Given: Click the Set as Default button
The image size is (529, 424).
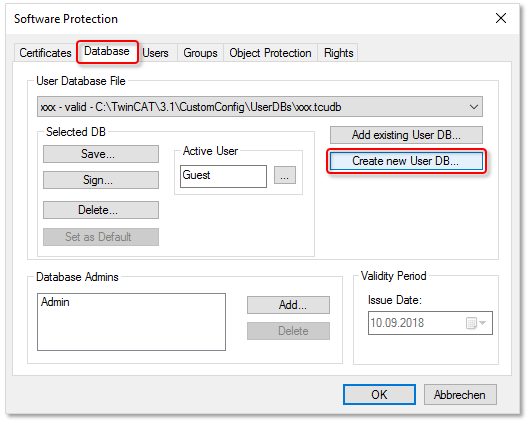Looking at the screenshot, I should tap(101, 237).
